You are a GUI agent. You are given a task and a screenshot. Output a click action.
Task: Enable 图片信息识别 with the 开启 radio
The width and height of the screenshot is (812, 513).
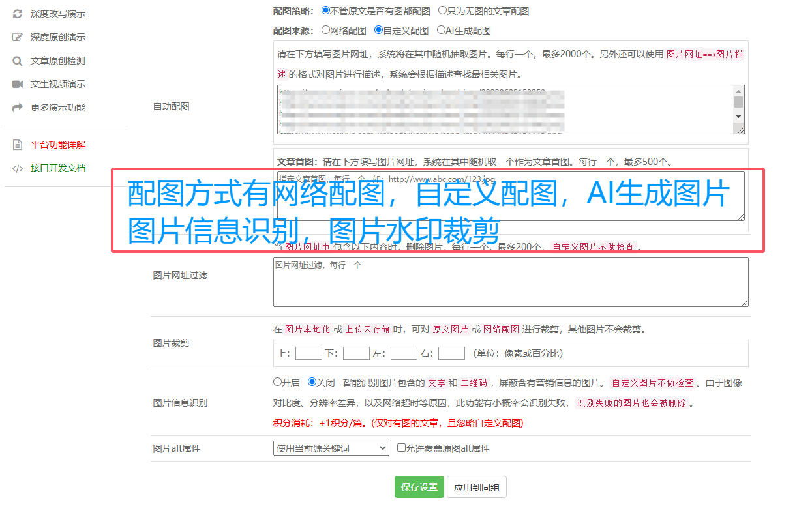point(277,382)
